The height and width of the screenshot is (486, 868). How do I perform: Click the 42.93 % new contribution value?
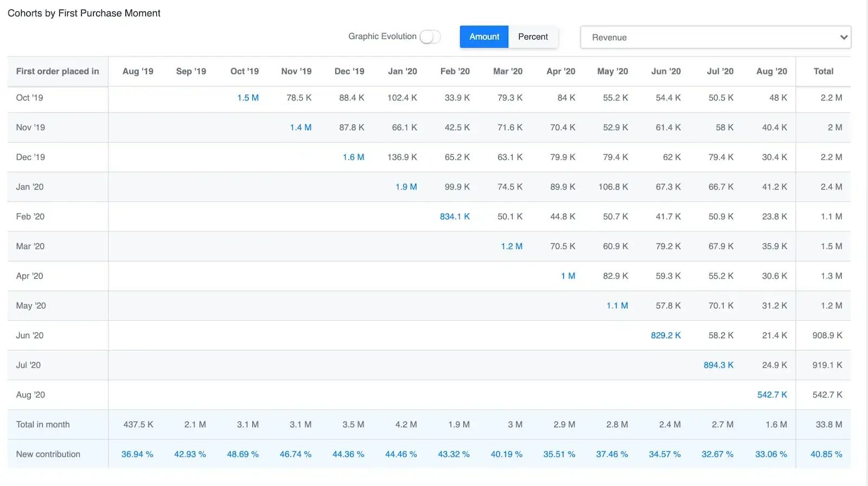tap(190, 455)
